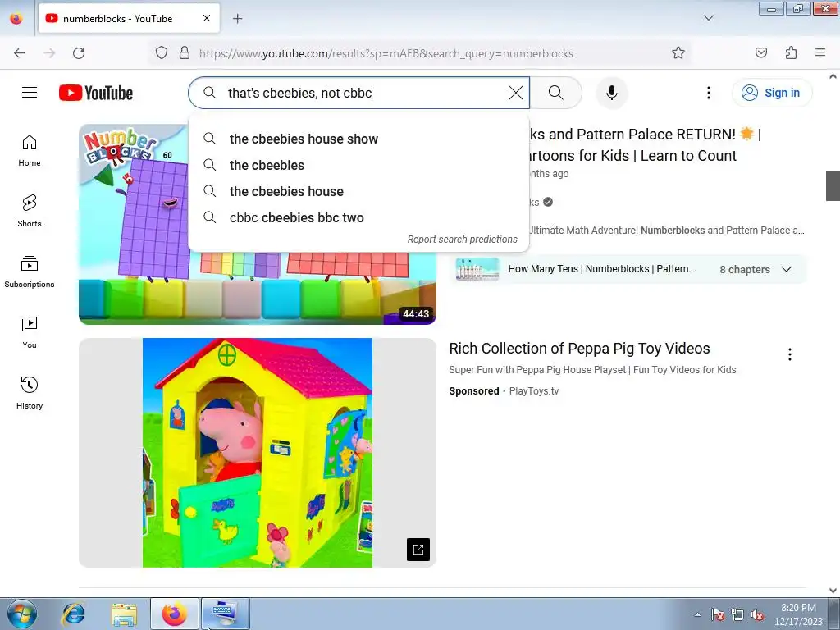The image size is (840, 630).
Task: Show hidden system tray icons
Action: (x=697, y=614)
